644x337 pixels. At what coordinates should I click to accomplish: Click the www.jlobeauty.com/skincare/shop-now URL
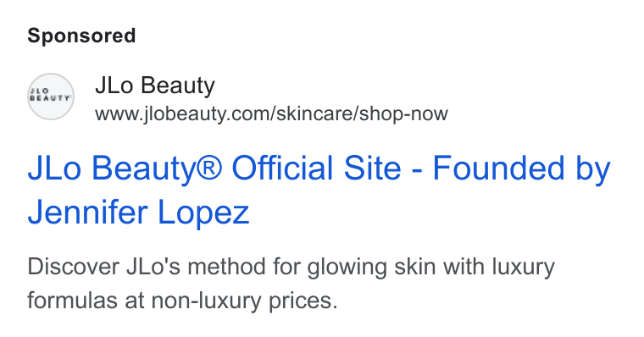coord(271,113)
